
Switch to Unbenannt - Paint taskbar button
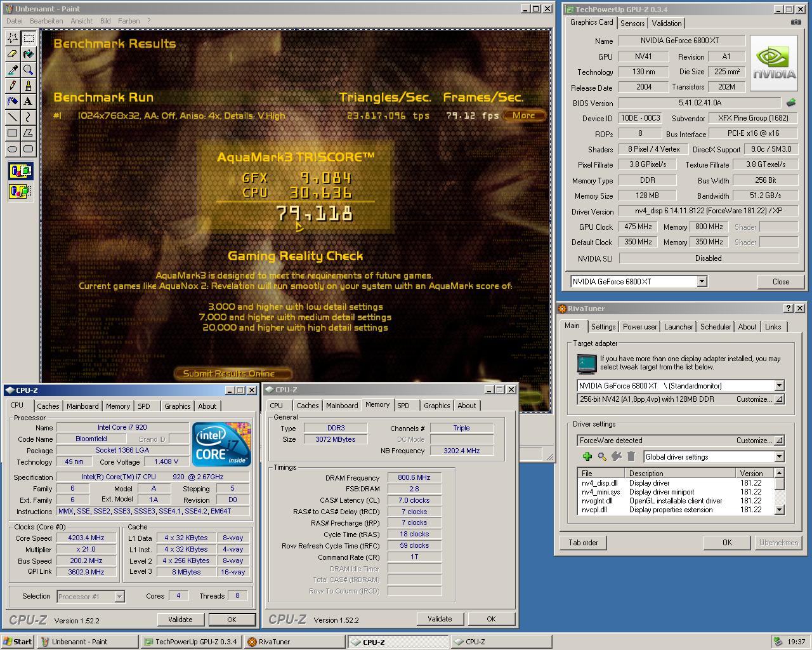[88, 642]
